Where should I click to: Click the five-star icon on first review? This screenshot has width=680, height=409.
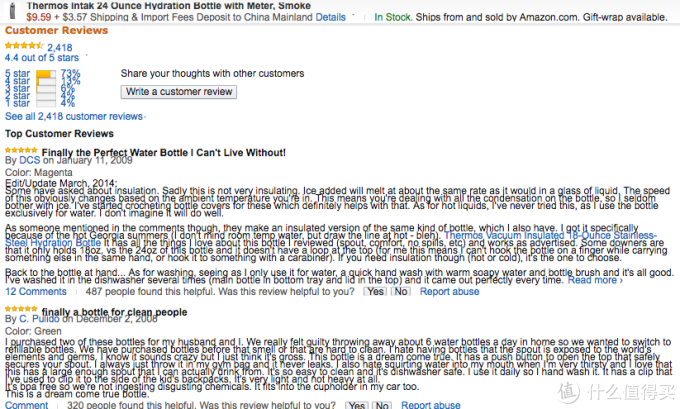(21, 150)
